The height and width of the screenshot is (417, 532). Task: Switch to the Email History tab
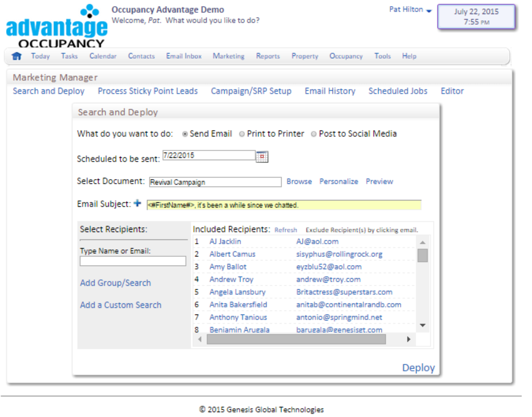330,91
